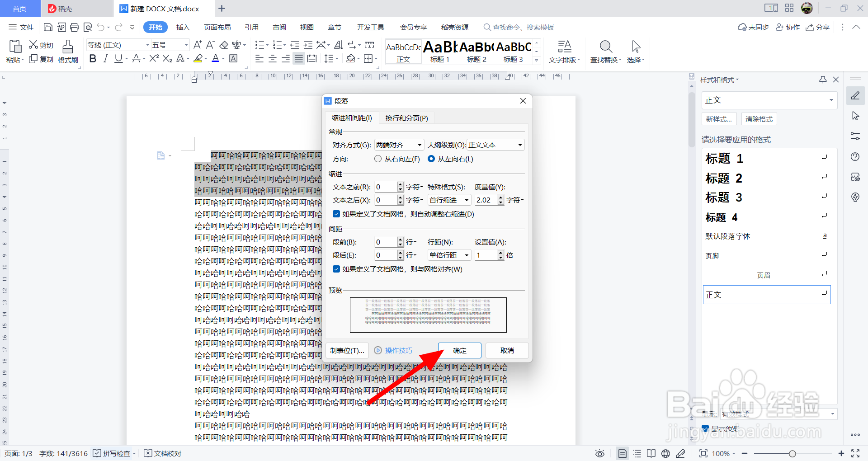The width and height of the screenshot is (868, 461).
Task: Click the Italic formatting icon
Action: click(105, 59)
